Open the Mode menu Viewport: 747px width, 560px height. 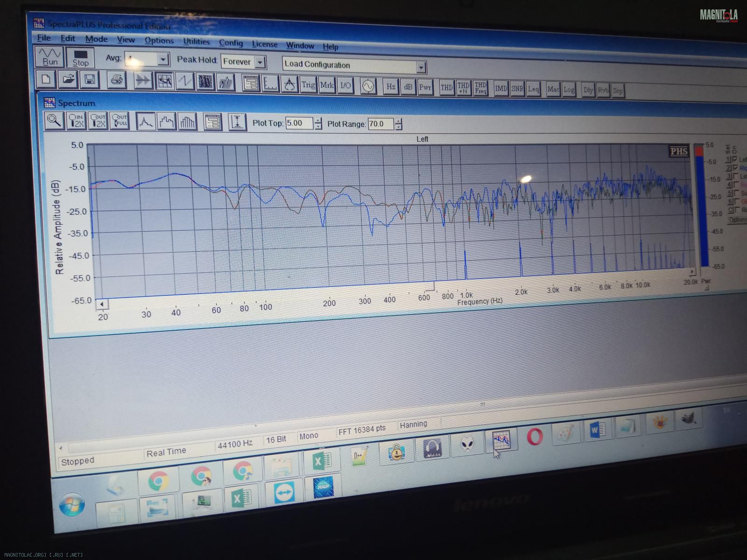96,39
